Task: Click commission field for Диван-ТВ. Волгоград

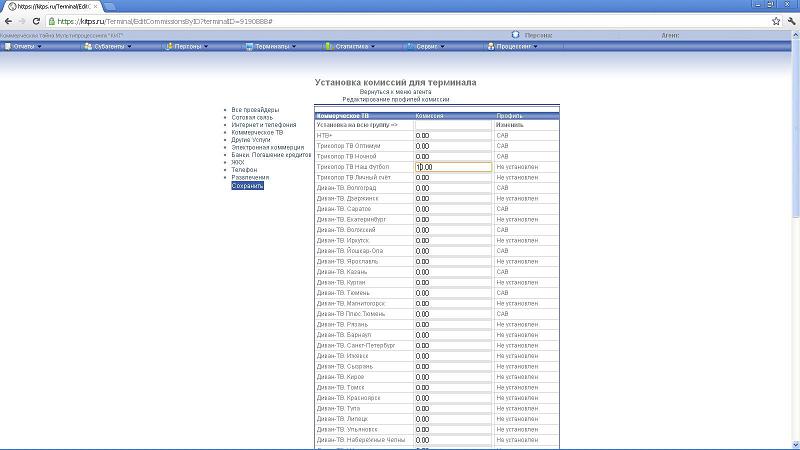Action: tap(453, 188)
